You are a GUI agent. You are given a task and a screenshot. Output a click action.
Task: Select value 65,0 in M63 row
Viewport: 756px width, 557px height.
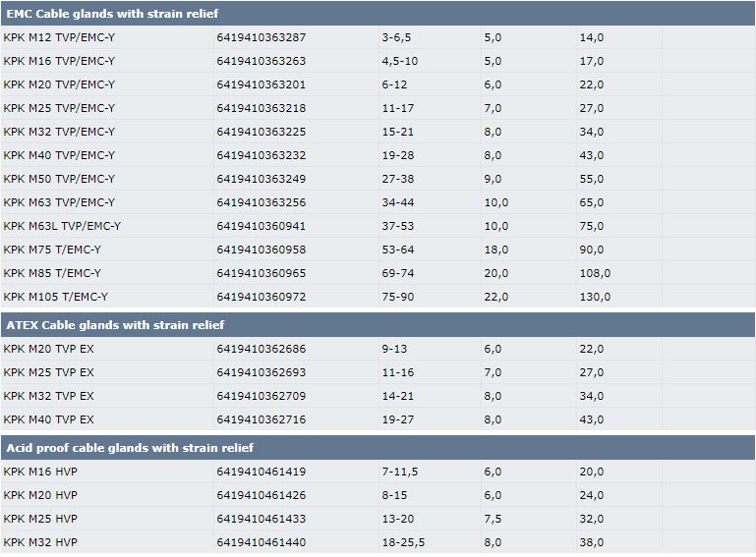tap(592, 202)
